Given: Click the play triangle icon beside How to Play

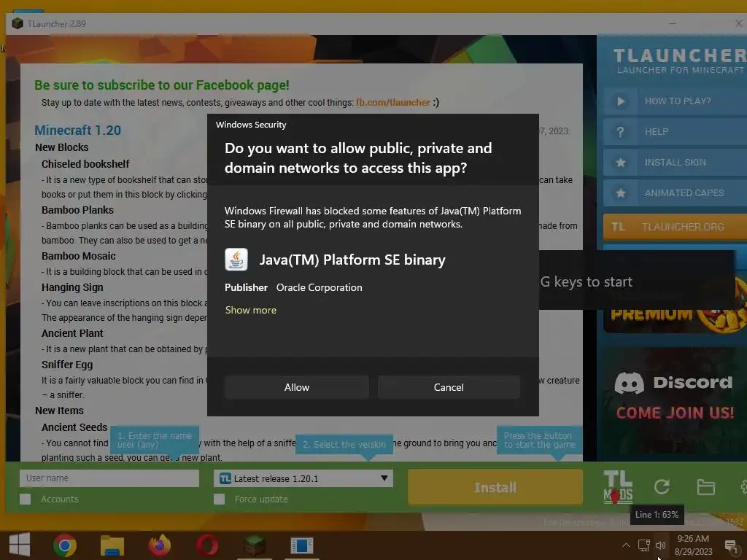Looking at the screenshot, I should 620,101.
